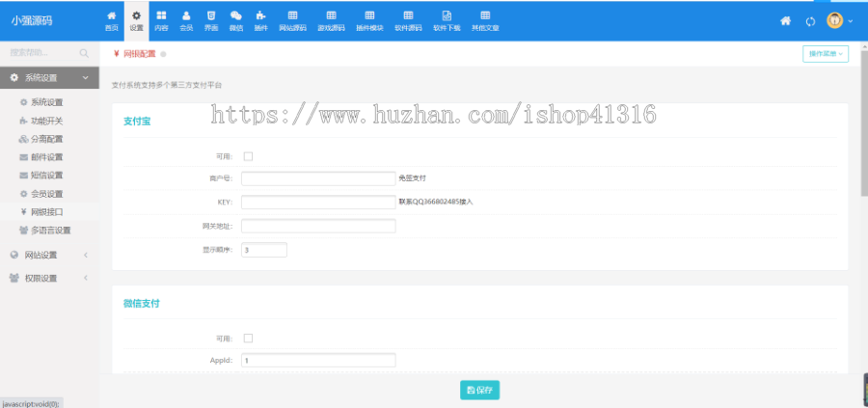Click the users icon of 权限设置

14,279
